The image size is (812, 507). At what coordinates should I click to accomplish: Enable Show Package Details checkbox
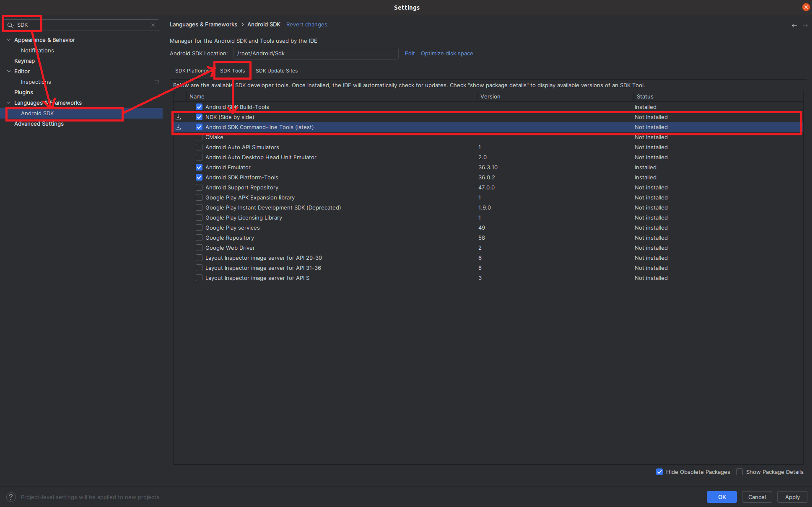(x=739, y=472)
